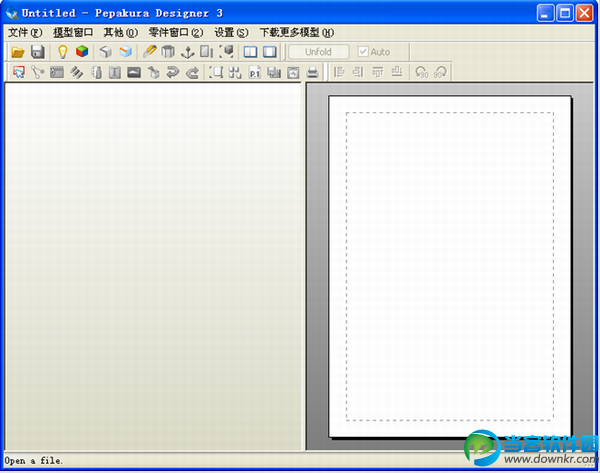Open the 零件窗口(2) menu
Screen dimensions: 600x473
point(176,33)
